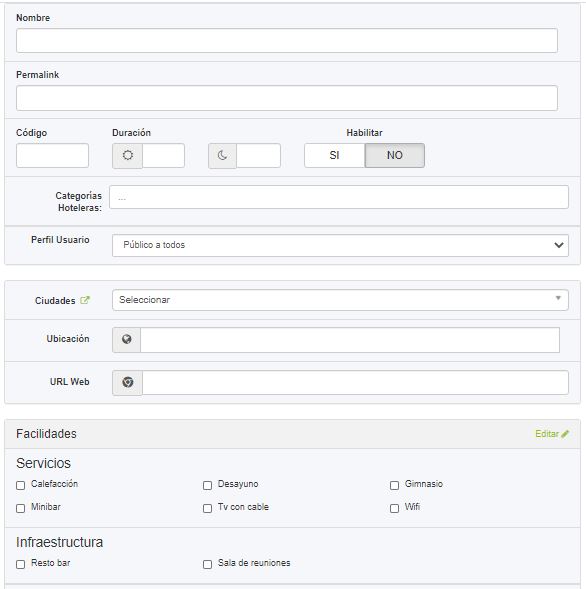Click the URL Web text field
The image size is (586, 589).
coord(355,382)
